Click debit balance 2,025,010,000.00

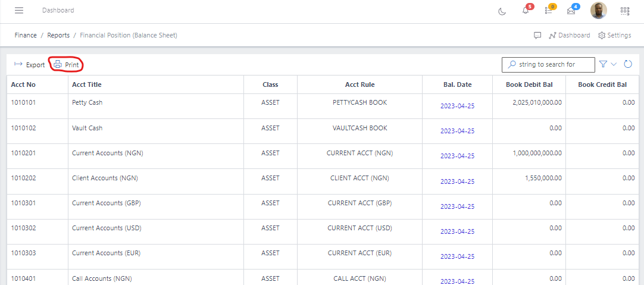(537, 103)
